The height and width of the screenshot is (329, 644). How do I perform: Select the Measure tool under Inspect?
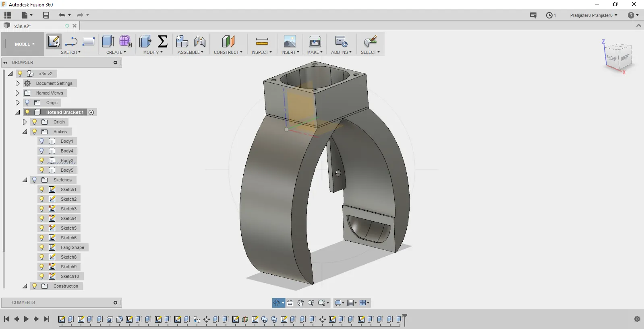click(261, 41)
